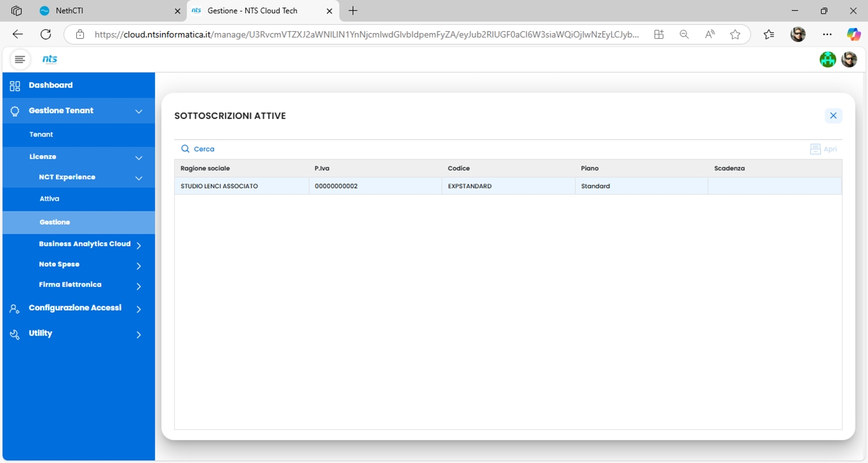Image resolution: width=868 pixels, height=463 pixels.
Task: Collapse the Gestione Tenant section
Action: point(139,112)
